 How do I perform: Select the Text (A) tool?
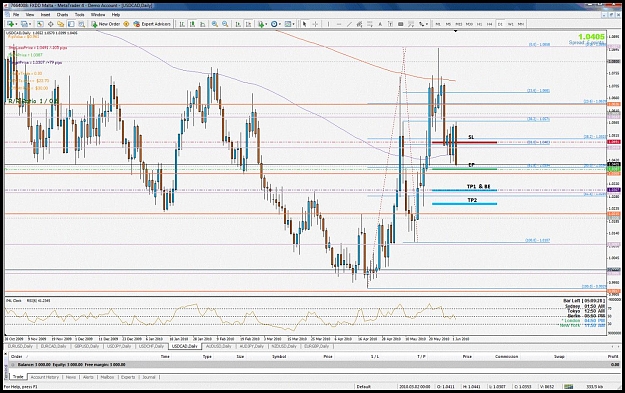tap(380, 24)
